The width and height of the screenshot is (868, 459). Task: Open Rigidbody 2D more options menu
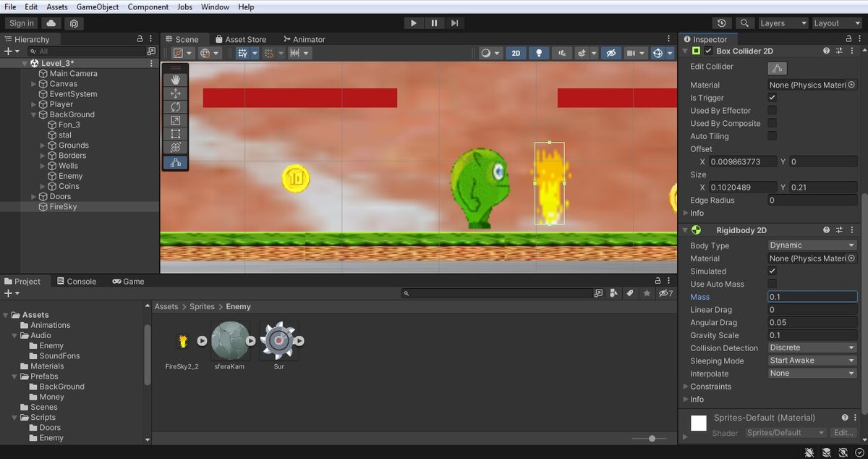coord(852,230)
